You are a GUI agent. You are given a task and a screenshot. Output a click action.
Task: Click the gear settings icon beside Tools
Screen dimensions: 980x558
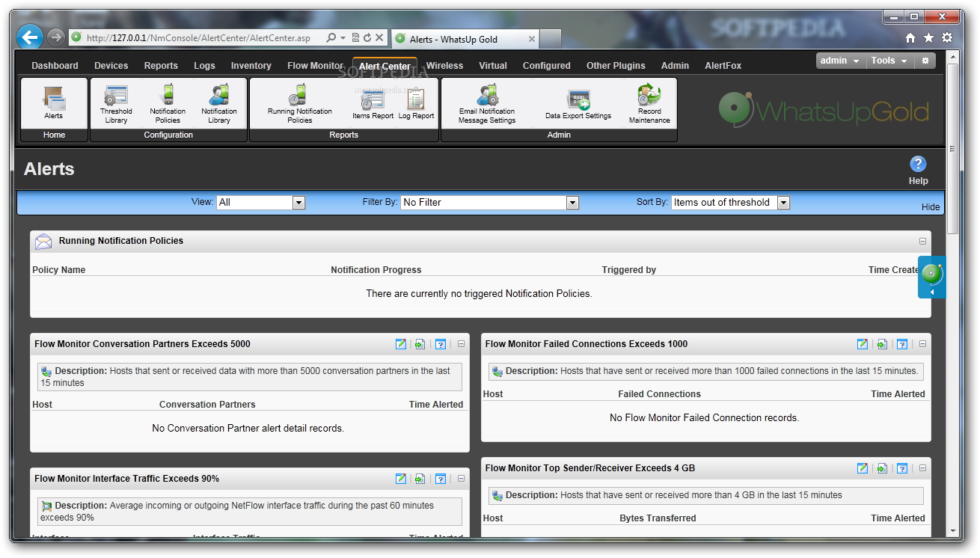point(925,61)
